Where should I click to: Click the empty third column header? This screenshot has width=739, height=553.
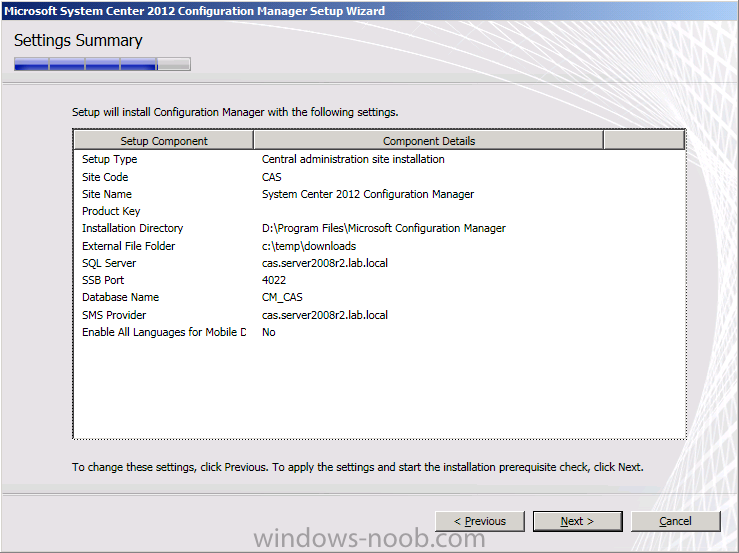(x=644, y=140)
